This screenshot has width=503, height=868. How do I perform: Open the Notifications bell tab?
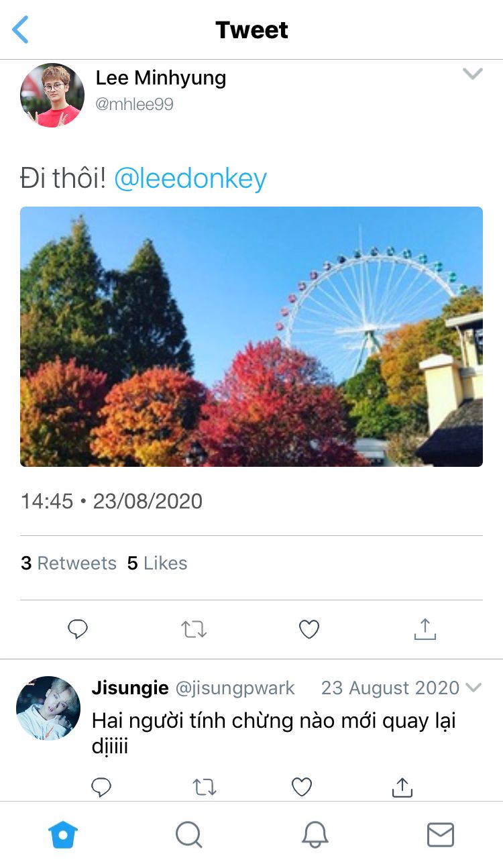tap(315, 835)
